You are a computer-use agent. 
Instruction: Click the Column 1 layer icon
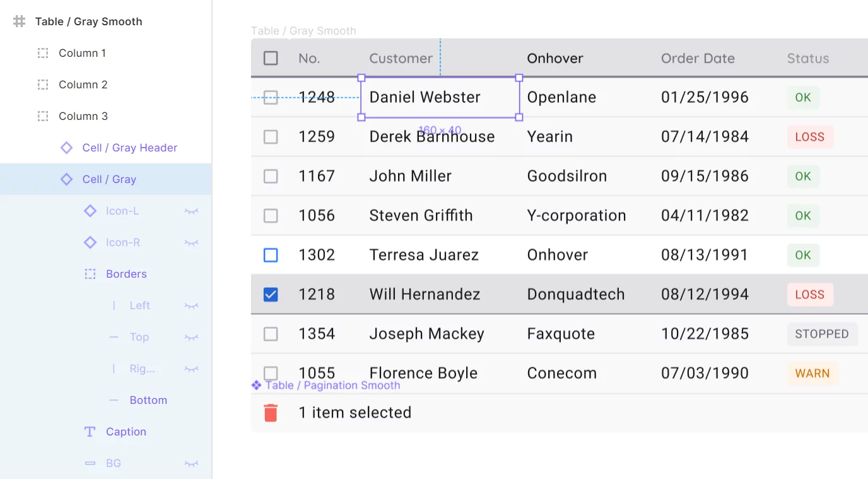pyautogui.click(x=42, y=53)
